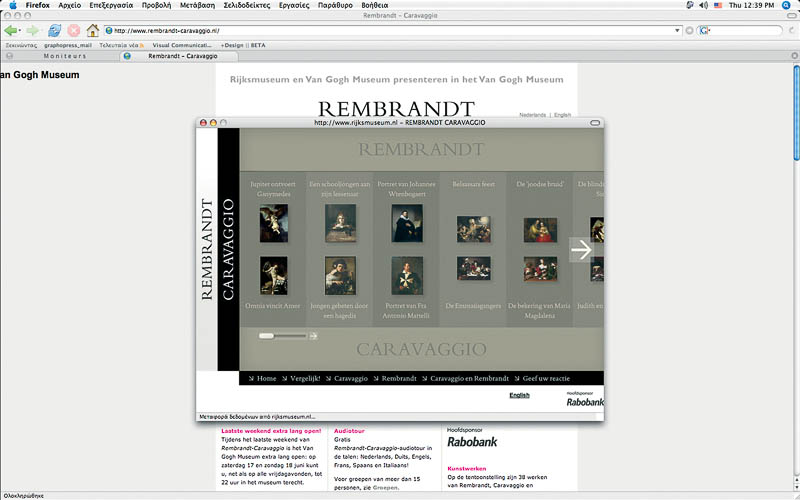Click the toolbar toggle pill of main Firefox window
Viewport: 800px width, 500px height.
792,15
